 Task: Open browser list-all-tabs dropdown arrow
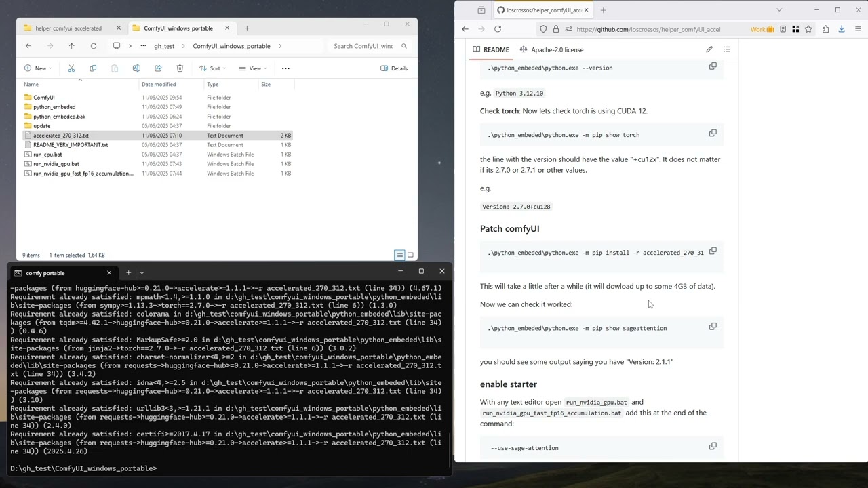click(779, 10)
